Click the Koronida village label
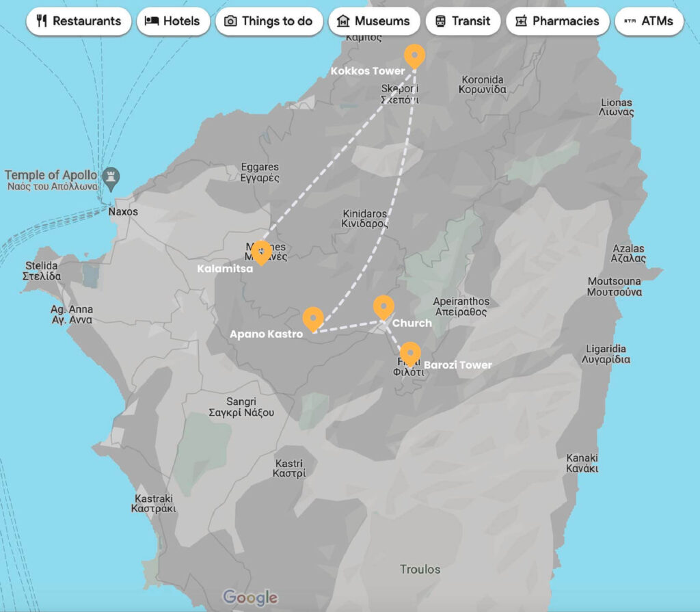This screenshot has height=612, width=700. (483, 84)
